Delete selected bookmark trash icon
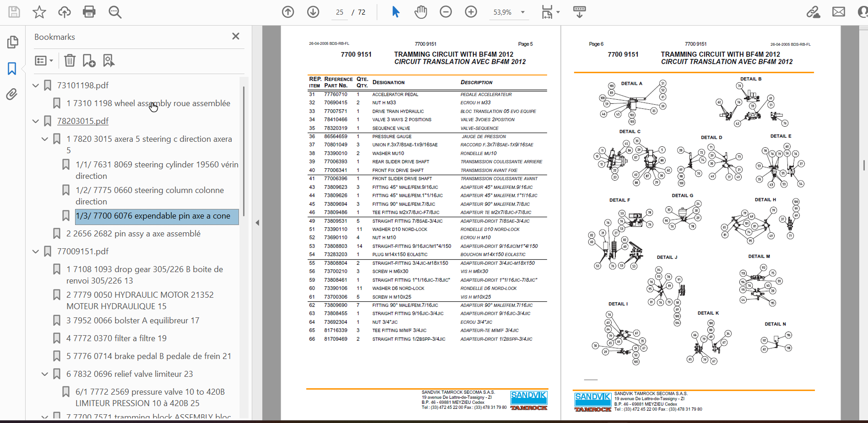Screen dimensions: 868x423 coord(70,60)
